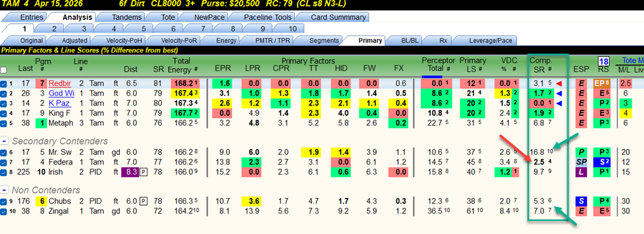Toggle the select-all checkbox in header row
The width and height of the screenshot is (644, 234).
(x=4, y=69)
